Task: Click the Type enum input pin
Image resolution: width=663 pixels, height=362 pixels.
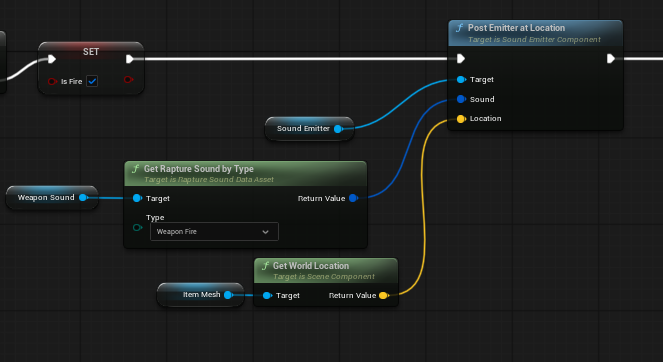Action: click(x=137, y=228)
